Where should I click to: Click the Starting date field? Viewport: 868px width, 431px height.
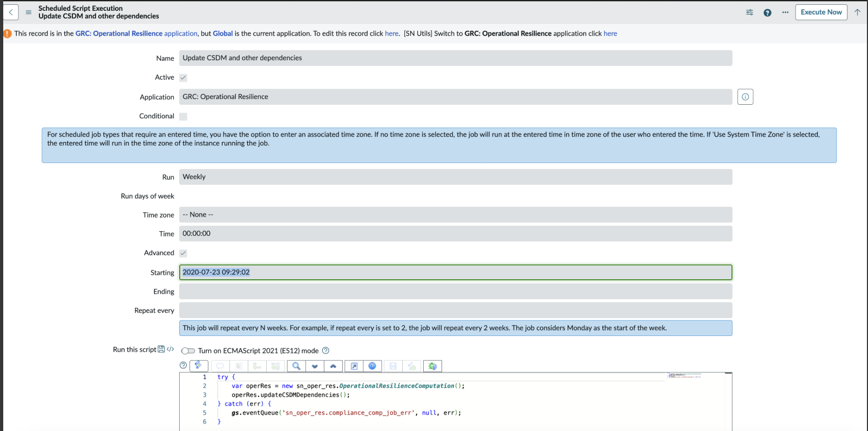[x=456, y=272]
